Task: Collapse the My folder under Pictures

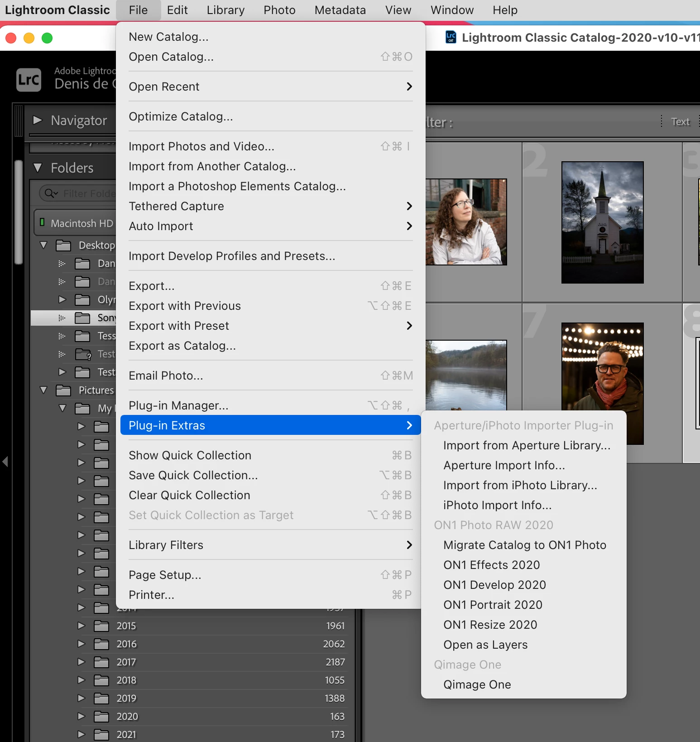Action: click(62, 408)
